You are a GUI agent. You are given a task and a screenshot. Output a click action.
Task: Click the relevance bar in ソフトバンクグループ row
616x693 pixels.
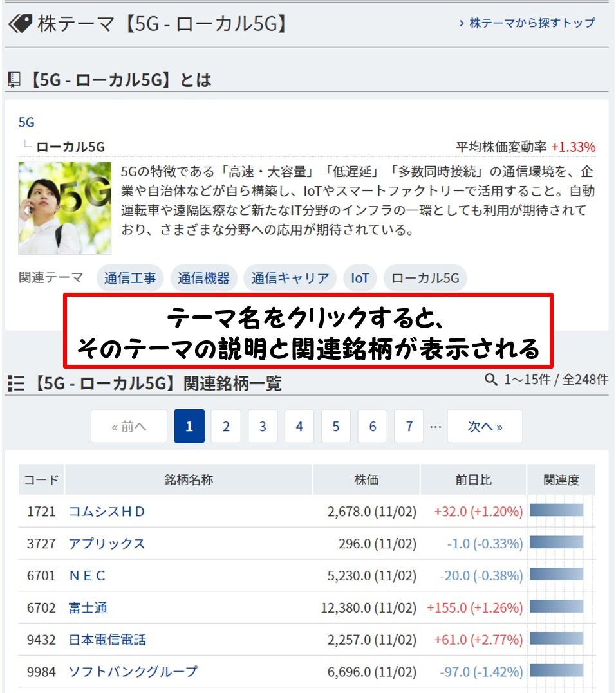(556, 670)
